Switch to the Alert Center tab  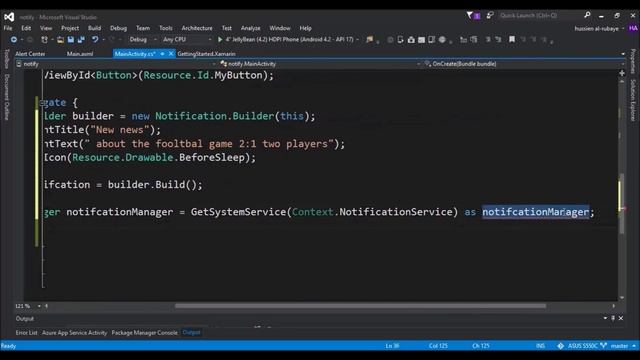30,54
